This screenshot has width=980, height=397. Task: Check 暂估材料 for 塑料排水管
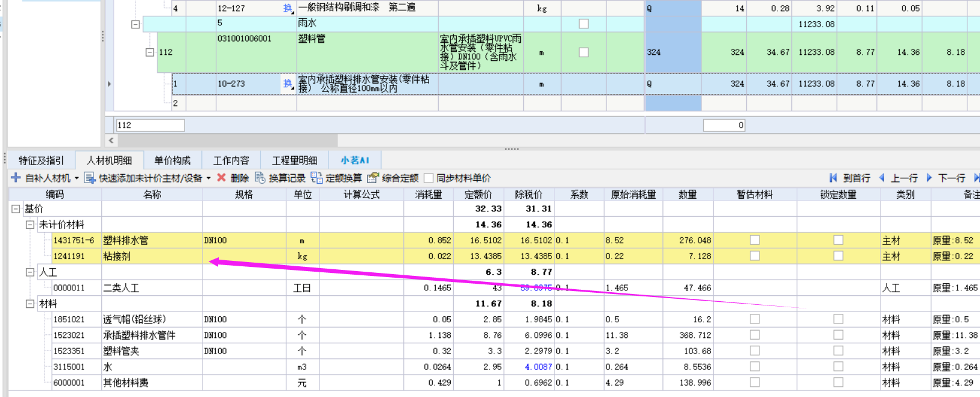755,240
